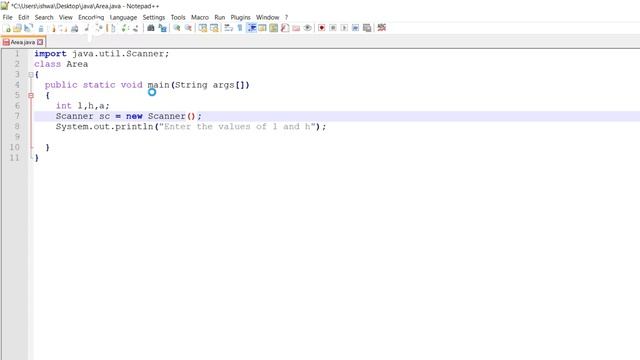The width and height of the screenshot is (640, 360).
Task: Open the ? help menu
Action: point(286,17)
